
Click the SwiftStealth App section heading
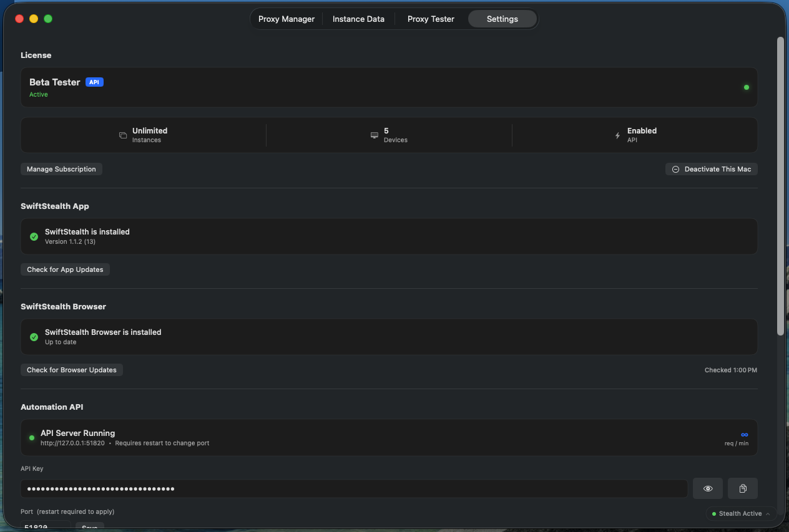coord(55,206)
